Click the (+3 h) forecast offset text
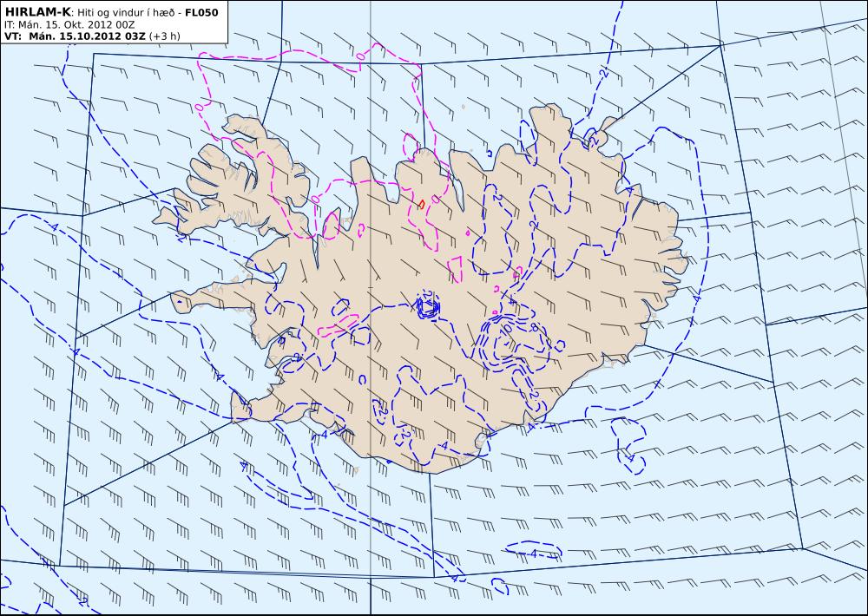The width and height of the screenshot is (868, 616). (x=164, y=36)
